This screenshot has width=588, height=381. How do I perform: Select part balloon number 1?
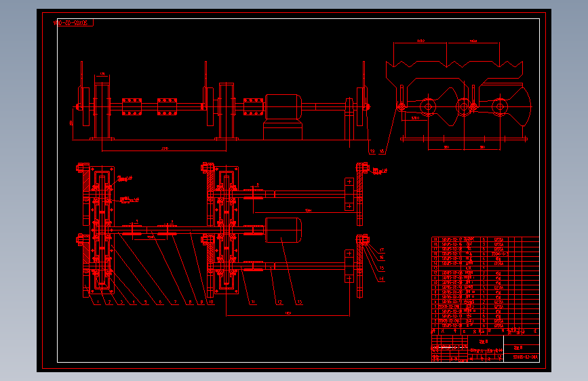(98, 302)
